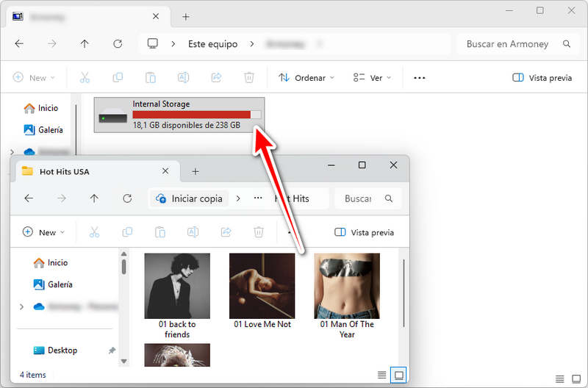Viewport: 588px width, 388px height.
Task: Click the Share icon in Hot Hits toolbar
Action: click(226, 232)
